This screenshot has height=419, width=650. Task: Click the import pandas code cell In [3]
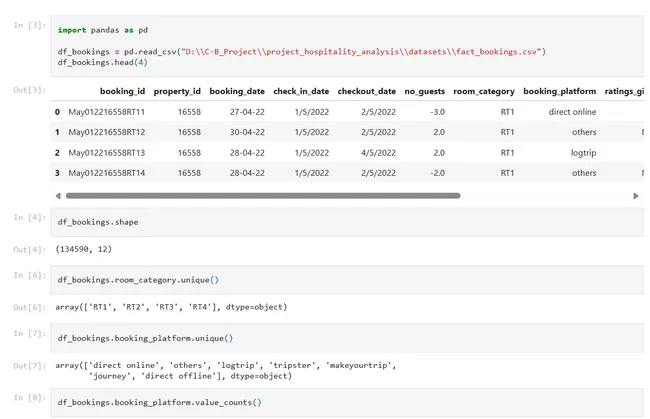tap(347, 46)
